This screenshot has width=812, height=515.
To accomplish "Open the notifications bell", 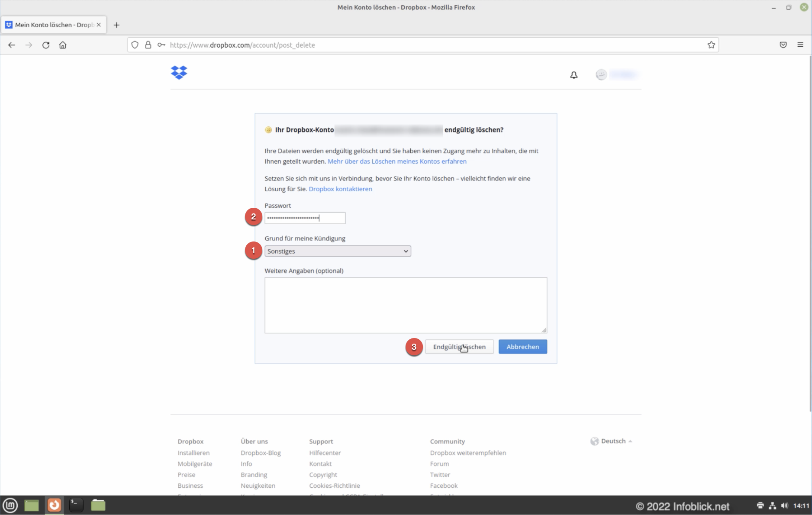I will click(574, 75).
